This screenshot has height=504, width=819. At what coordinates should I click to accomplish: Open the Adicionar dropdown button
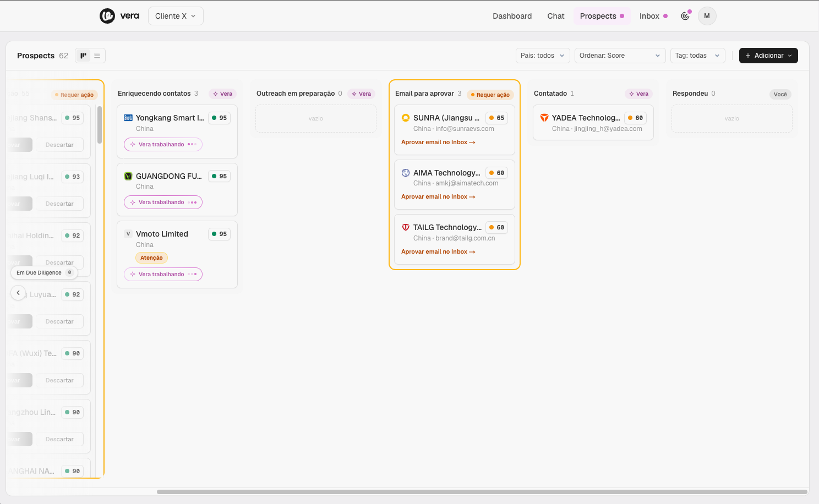(768, 56)
